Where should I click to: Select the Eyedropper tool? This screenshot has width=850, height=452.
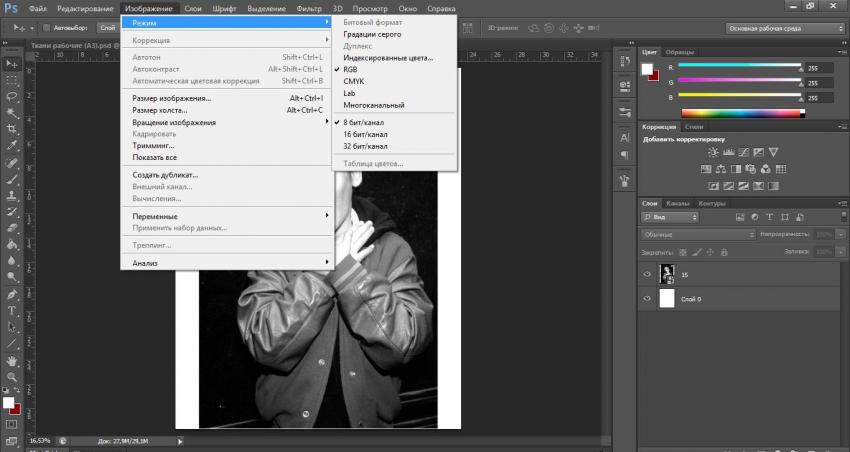click(x=12, y=145)
